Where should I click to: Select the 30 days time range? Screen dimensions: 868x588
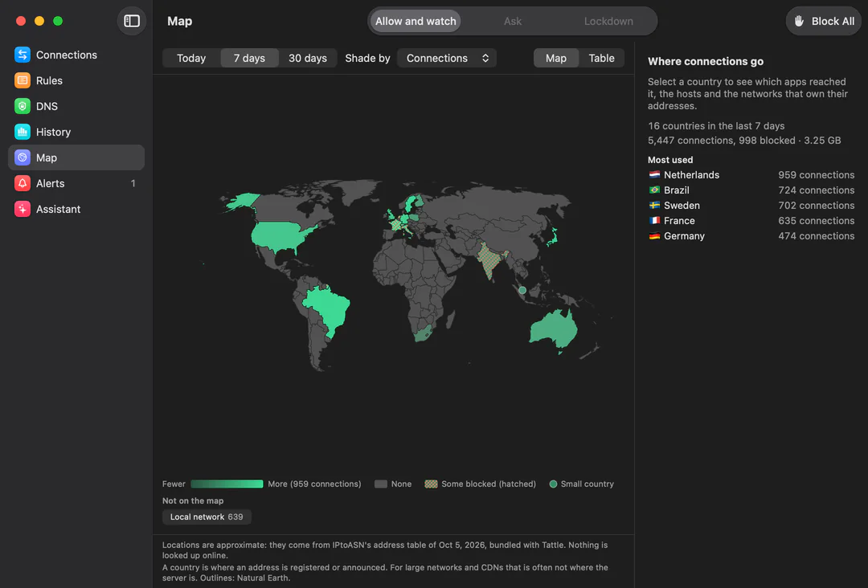(307, 58)
